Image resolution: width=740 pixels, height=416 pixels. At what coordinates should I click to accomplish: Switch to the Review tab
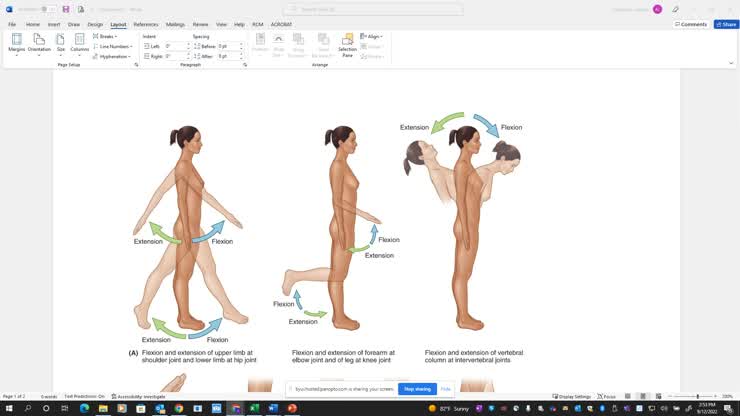(x=200, y=24)
